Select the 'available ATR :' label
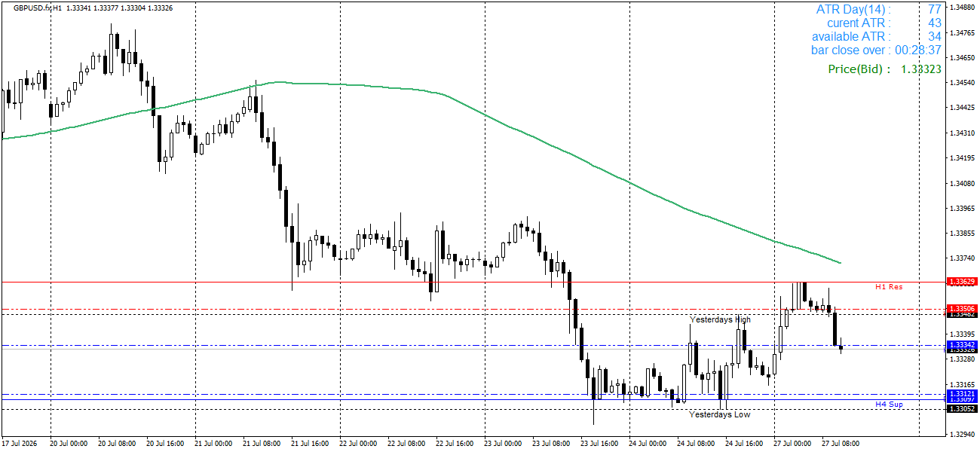This screenshot has width=980, height=452. 851,36
